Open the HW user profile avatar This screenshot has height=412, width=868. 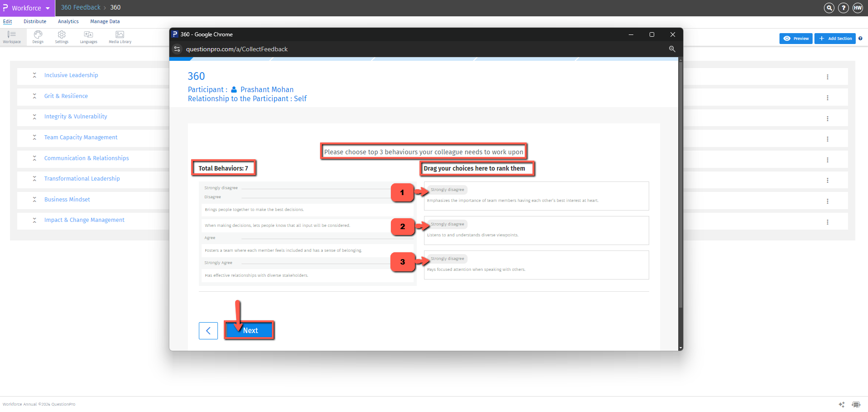point(858,8)
